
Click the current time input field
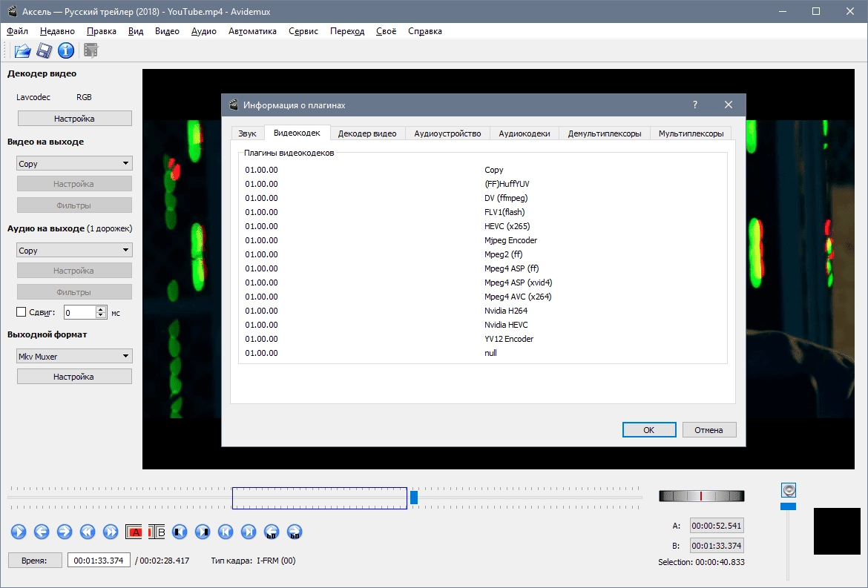click(x=99, y=561)
